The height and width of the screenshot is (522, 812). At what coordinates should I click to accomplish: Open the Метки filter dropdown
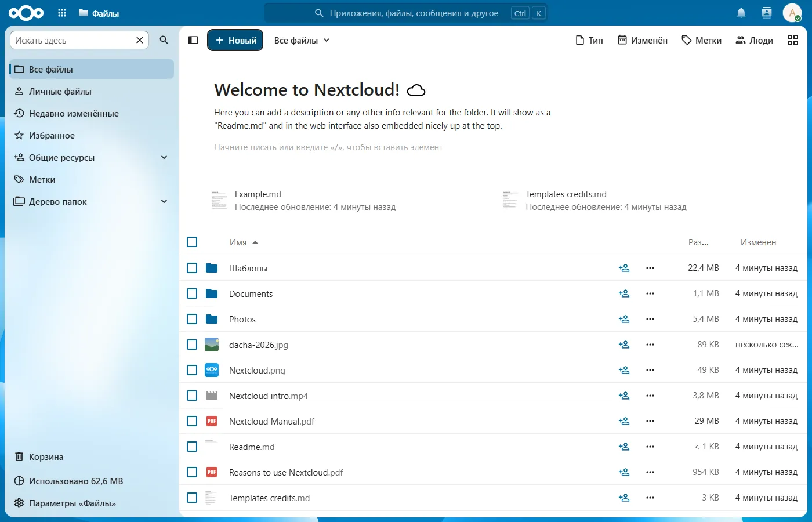coord(701,40)
